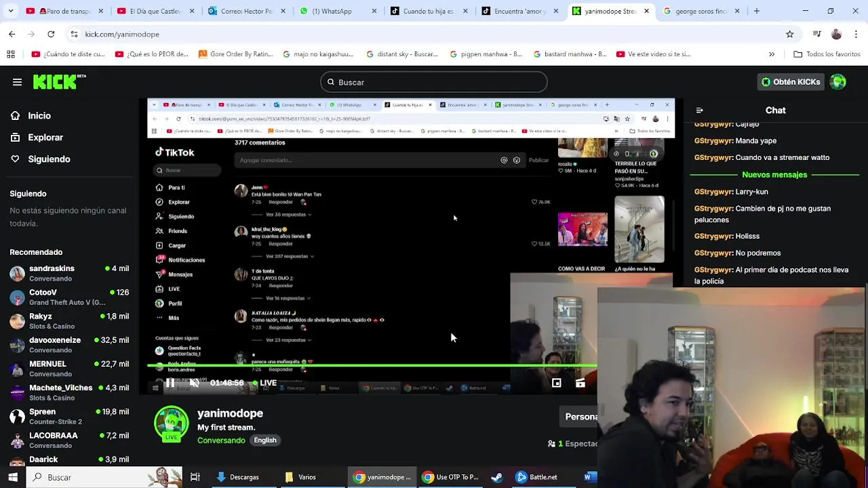This screenshot has height=488, width=868.
Task: Focus the Kick Buscar search field
Action: click(434, 82)
